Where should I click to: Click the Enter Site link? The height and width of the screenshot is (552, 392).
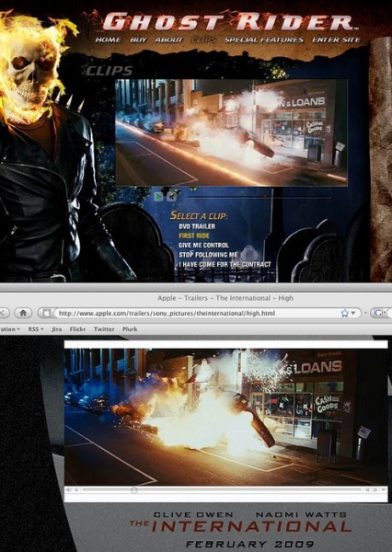pyautogui.click(x=336, y=40)
